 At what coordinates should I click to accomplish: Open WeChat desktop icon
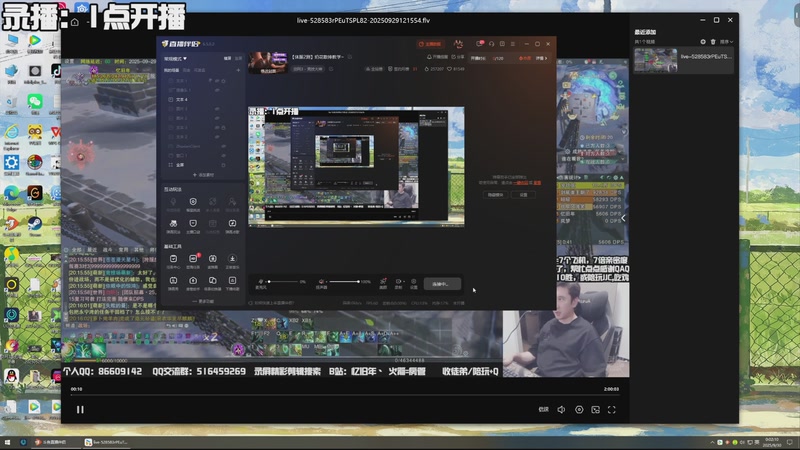pos(35,104)
